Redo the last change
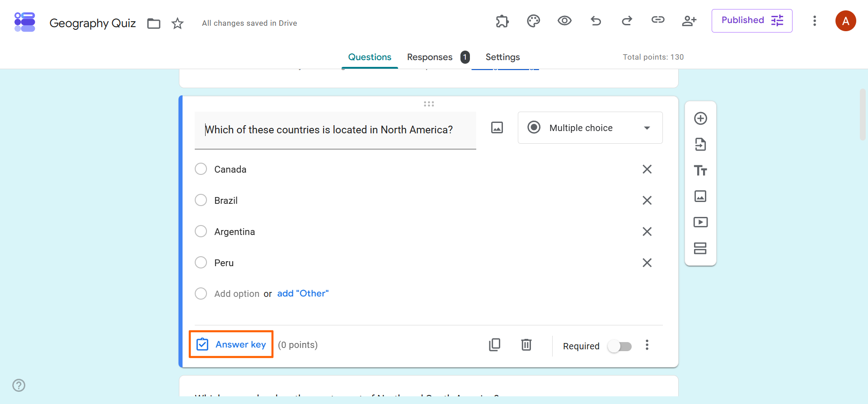The height and width of the screenshot is (404, 868). click(x=627, y=20)
